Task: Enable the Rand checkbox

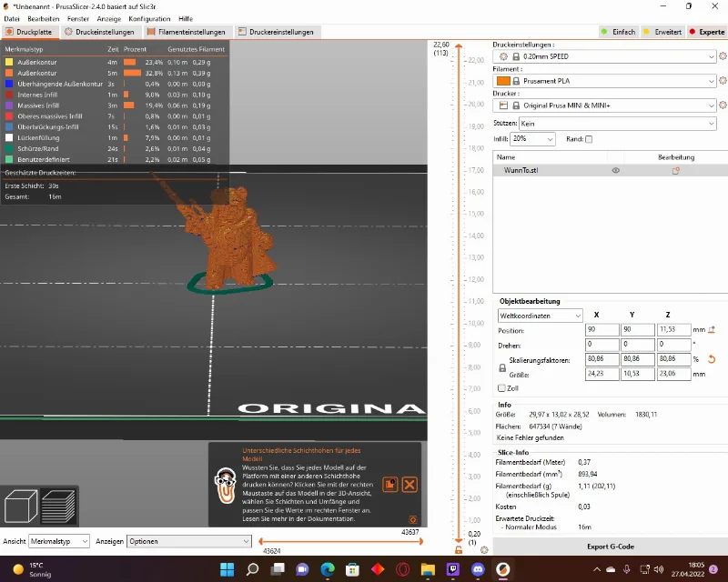Action: click(x=589, y=139)
